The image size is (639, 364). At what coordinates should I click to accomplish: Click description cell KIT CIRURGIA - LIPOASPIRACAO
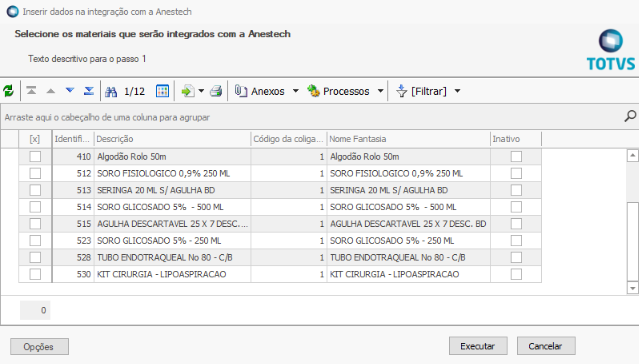pos(172,274)
